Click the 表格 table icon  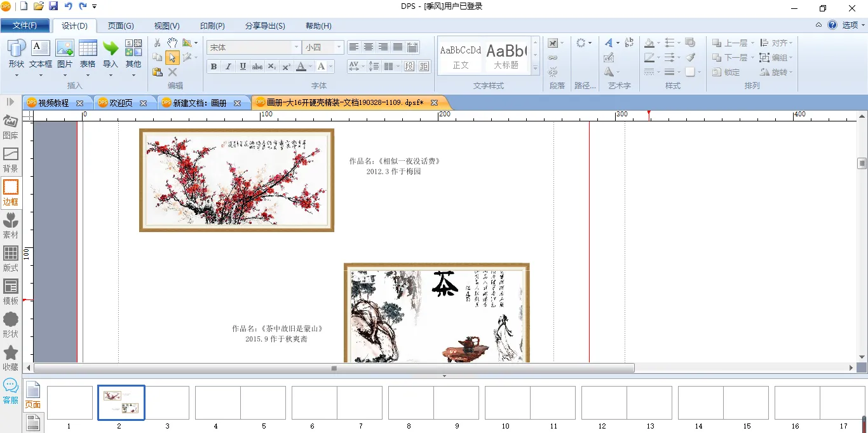coord(88,54)
